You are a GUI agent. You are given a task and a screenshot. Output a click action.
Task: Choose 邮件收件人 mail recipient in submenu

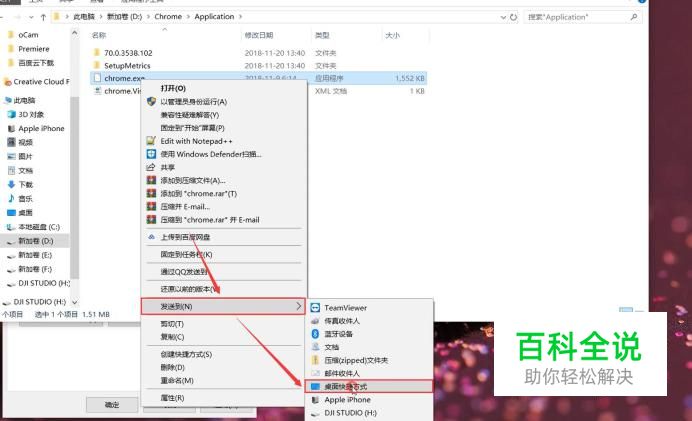coord(342,373)
